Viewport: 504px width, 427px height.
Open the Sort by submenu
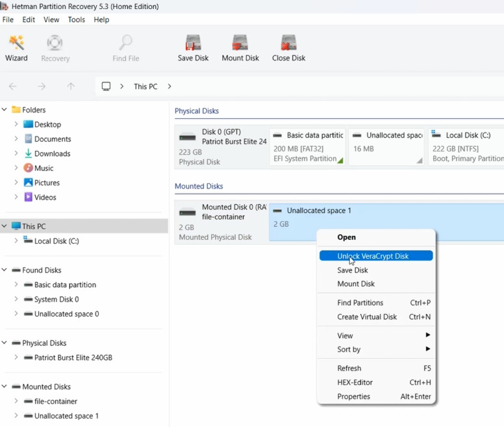coord(376,350)
